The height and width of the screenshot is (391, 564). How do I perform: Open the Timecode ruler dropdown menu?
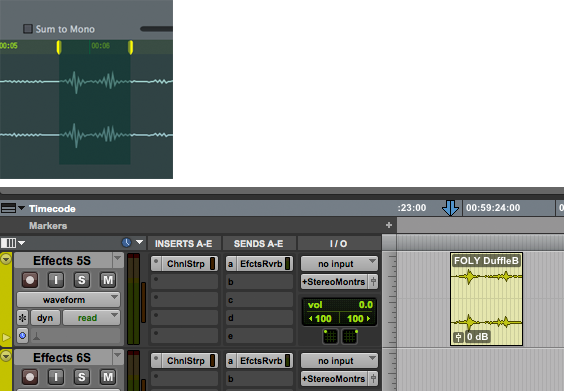tap(22, 208)
